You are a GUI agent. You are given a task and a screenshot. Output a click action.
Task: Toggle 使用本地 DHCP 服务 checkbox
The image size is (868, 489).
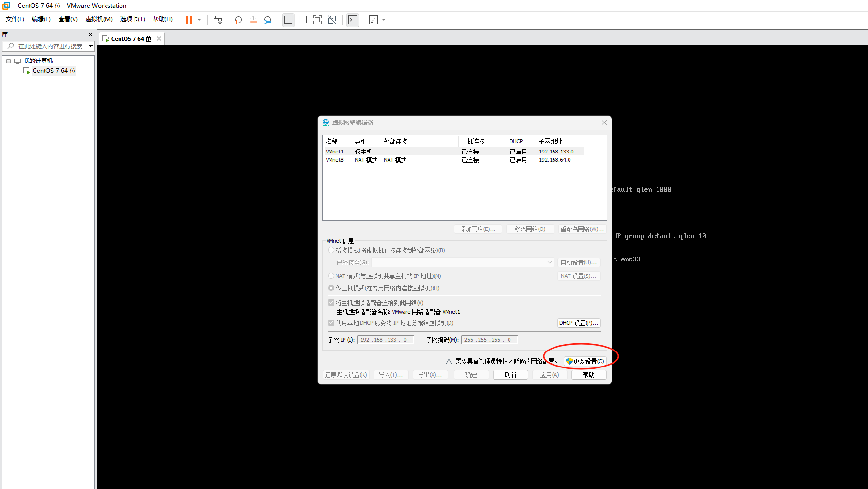[331, 323]
